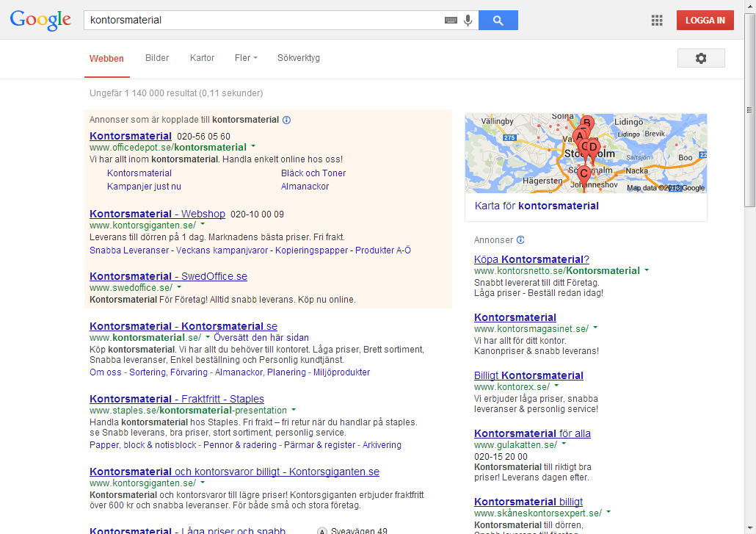This screenshot has width=756, height=534.
Task: Start voice search with microphone icon
Action: tap(468, 21)
